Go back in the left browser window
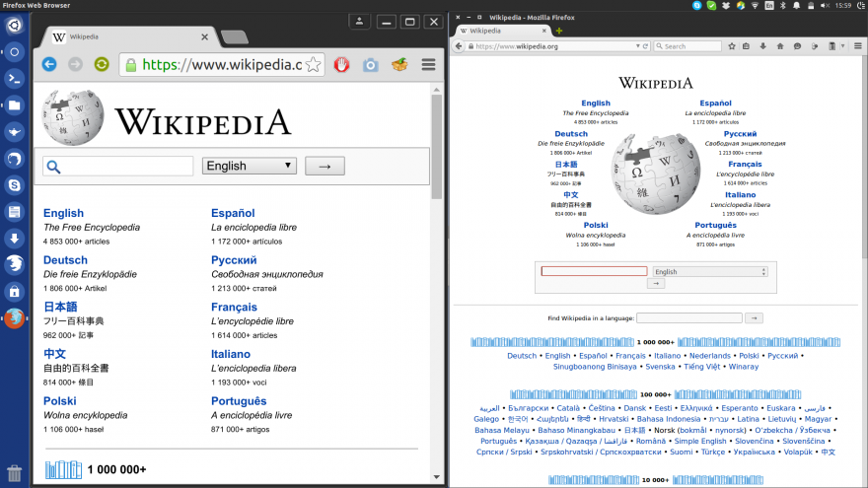Screen dimensions: 868x488 coord(49,65)
